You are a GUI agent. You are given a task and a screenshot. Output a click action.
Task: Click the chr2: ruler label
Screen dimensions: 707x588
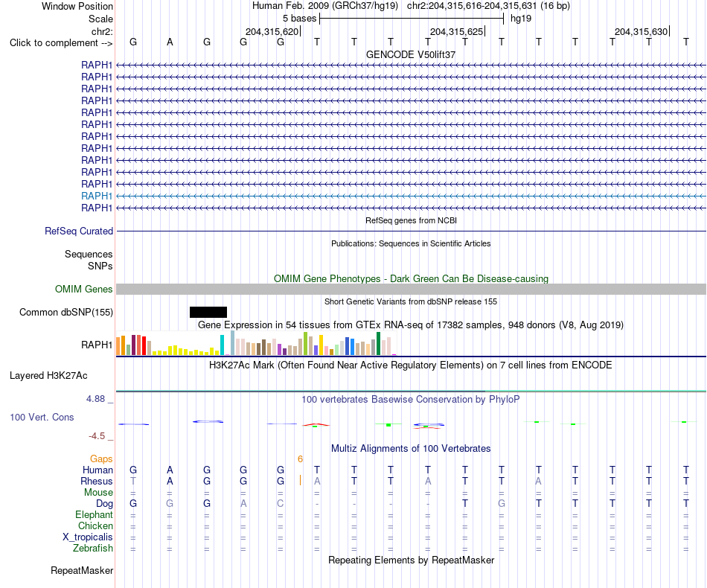[x=102, y=31]
